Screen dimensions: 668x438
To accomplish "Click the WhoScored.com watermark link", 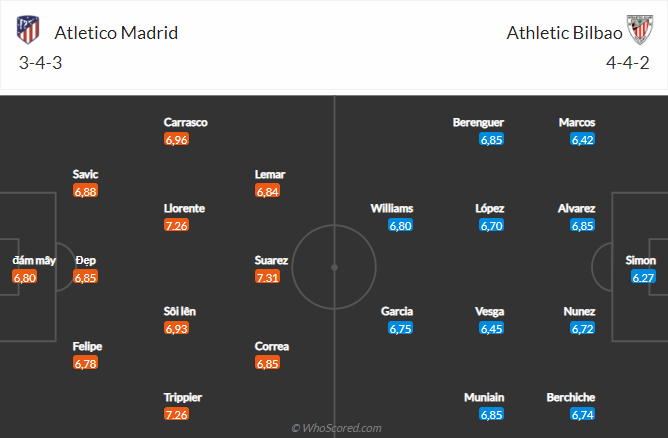I will 336,428.
